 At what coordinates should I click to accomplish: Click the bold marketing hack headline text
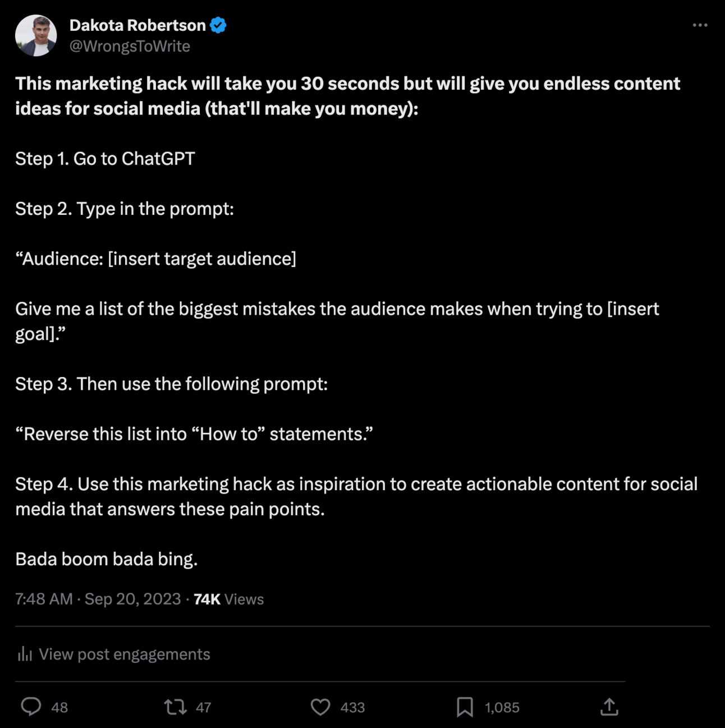coord(347,96)
